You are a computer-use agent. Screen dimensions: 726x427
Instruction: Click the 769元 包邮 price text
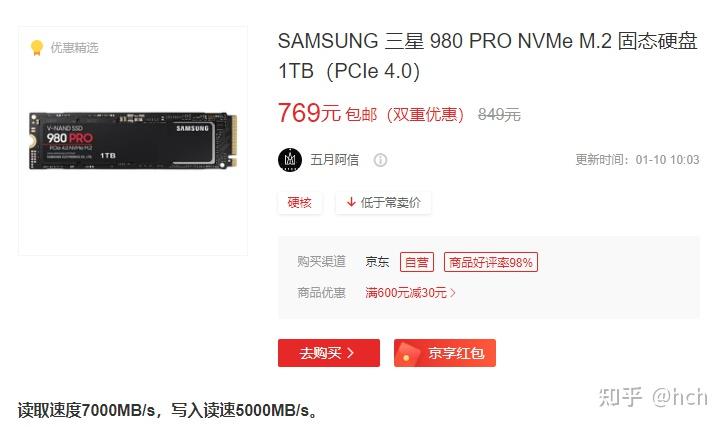327,113
